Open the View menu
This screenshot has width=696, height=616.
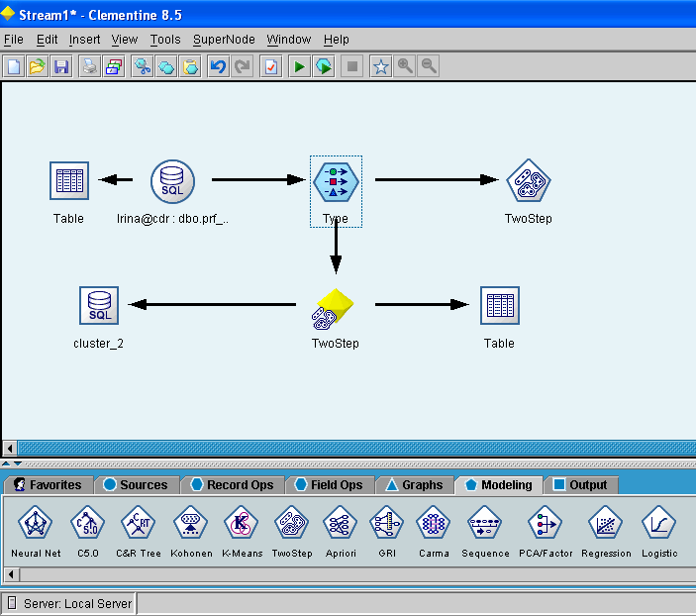tap(125, 40)
